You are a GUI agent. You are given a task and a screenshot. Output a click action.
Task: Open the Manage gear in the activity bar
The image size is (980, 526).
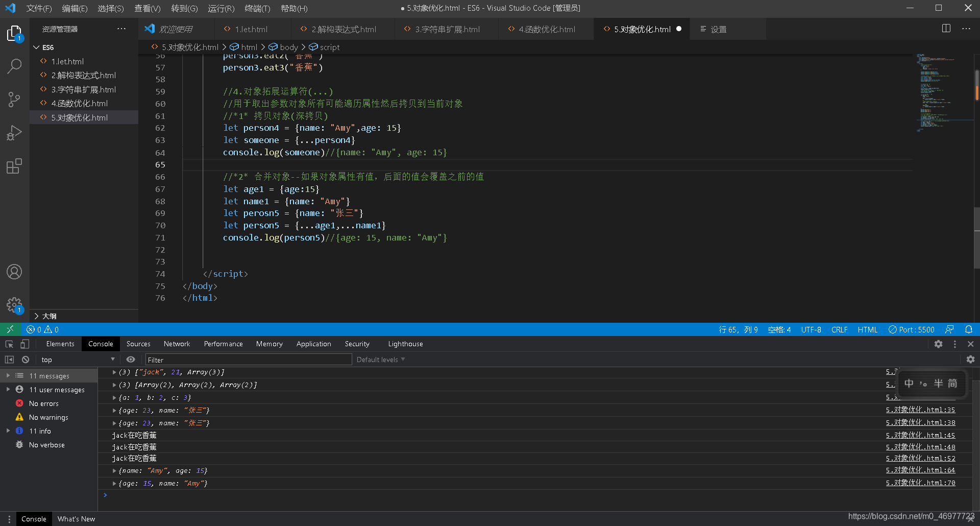tap(14, 305)
